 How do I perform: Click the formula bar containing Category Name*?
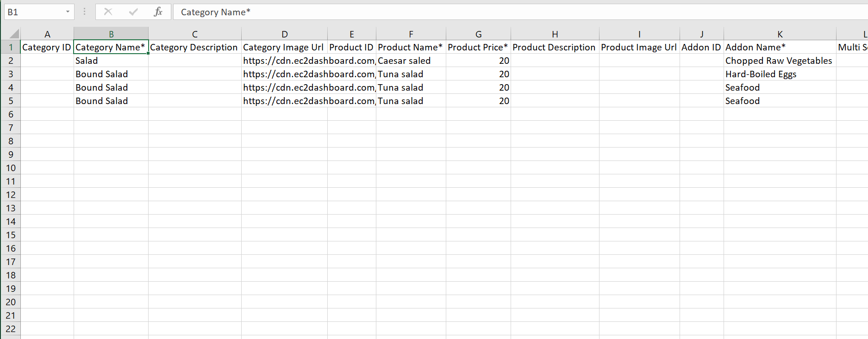pos(509,12)
